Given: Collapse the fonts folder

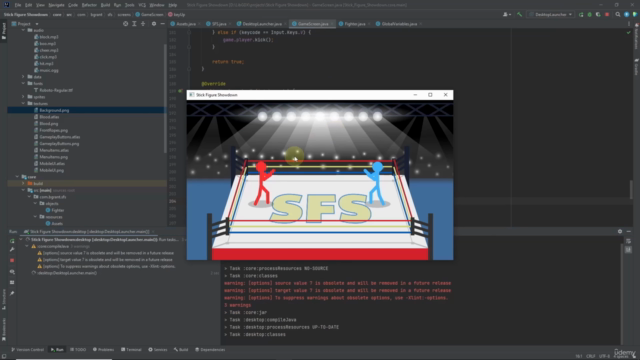Looking at the screenshot, I should pos(23,83).
